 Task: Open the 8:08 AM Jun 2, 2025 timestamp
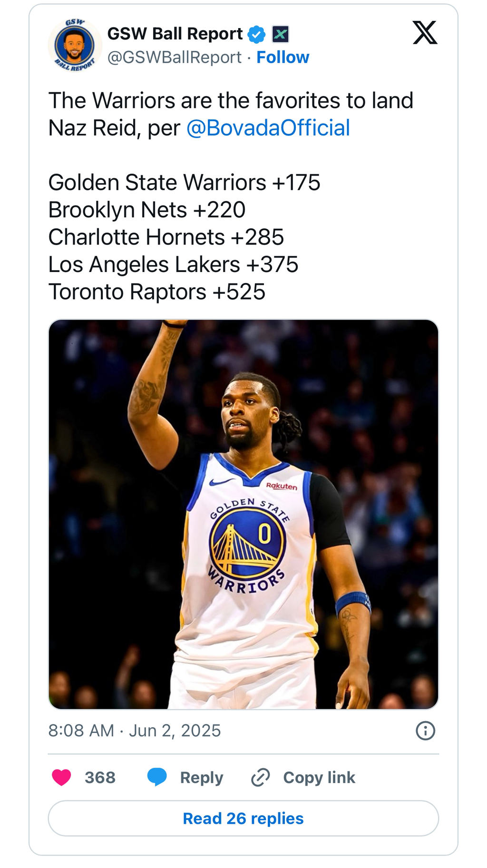(x=135, y=731)
